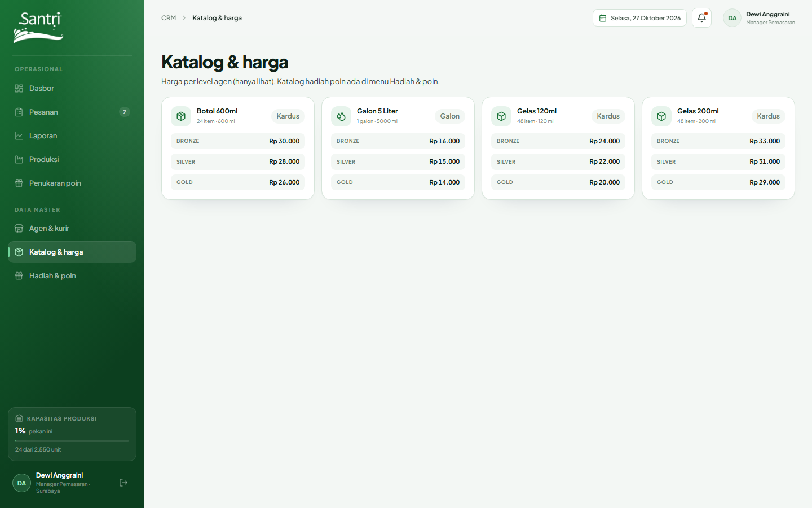Click the Kapasitas Produksi warehouse icon
The image size is (812, 508).
19,418
